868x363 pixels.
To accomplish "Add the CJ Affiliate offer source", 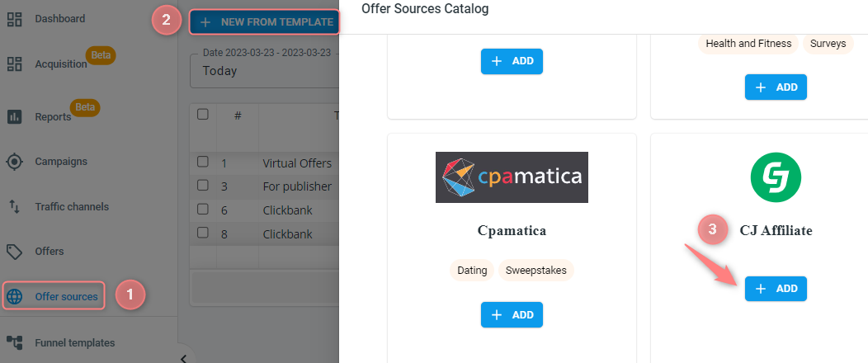I will [x=776, y=289].
